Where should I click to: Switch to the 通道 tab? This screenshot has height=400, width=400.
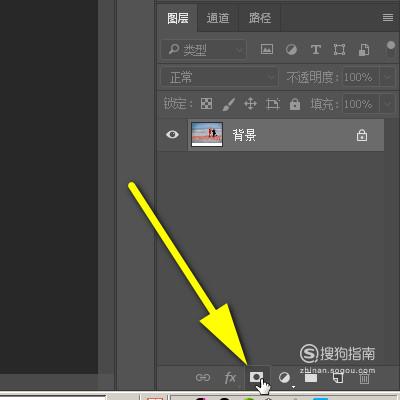[218, 18]
